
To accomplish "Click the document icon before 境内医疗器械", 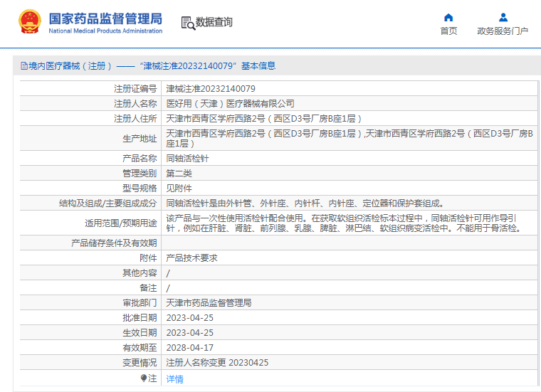I will 23,66.
